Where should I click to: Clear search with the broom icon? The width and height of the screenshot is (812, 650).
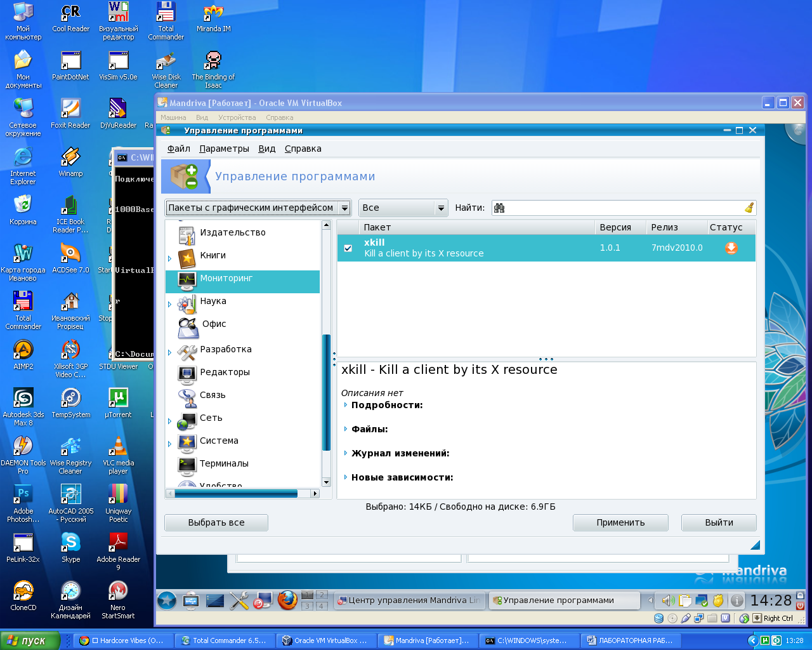(x=749, y=208)
